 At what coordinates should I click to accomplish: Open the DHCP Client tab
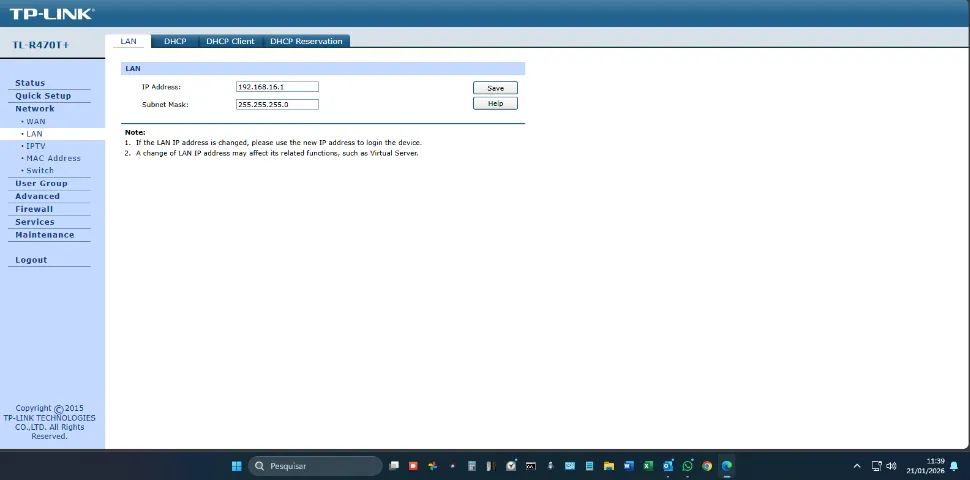click(230, 41)
